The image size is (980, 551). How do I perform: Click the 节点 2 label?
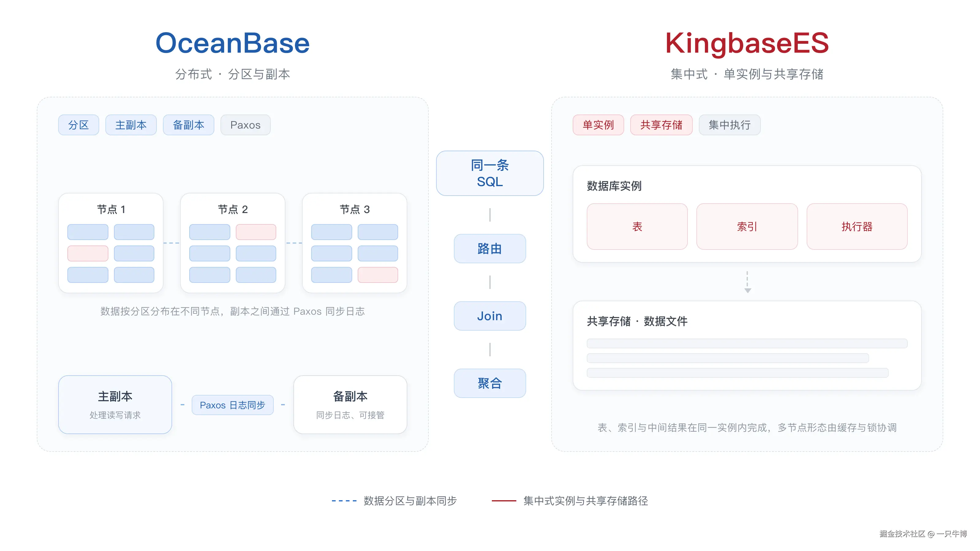pyautogui.click(x=232, y=209)
